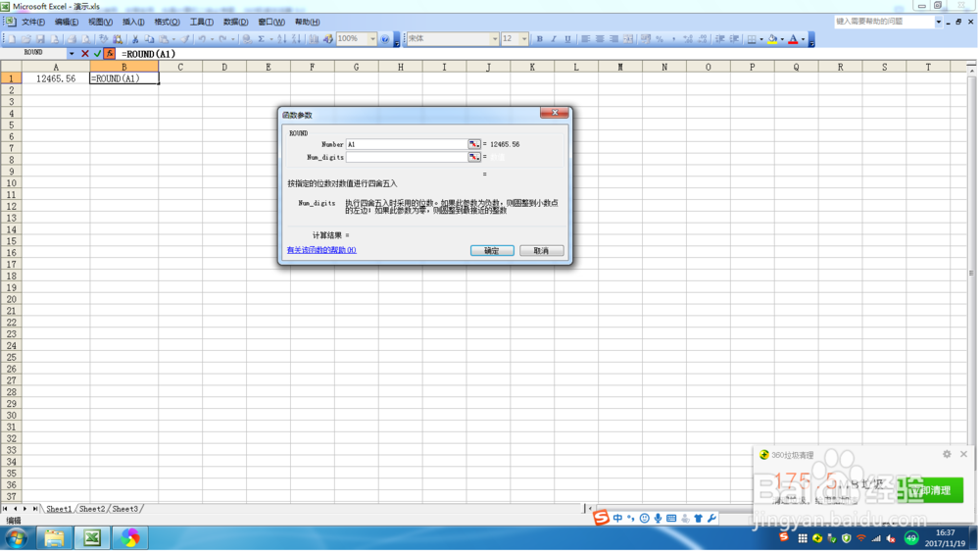980x553 pixels.
Task: Open the function help link in dialog
Action: [321, 251]
